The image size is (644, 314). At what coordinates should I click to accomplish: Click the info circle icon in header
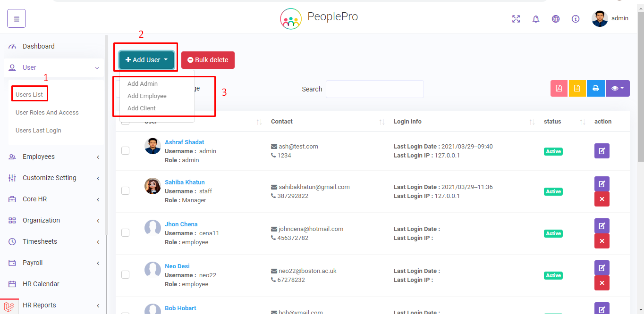576,19
